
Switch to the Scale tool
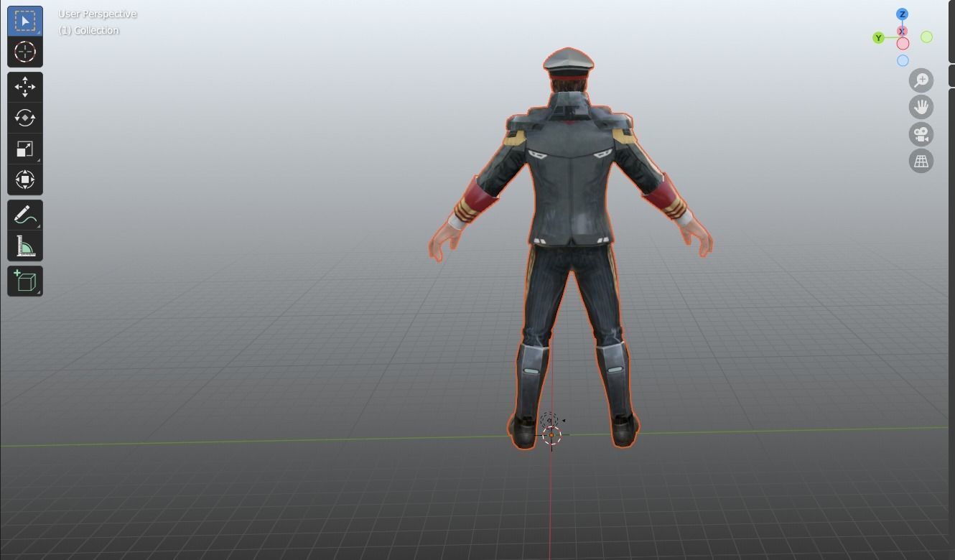[25, 149]
